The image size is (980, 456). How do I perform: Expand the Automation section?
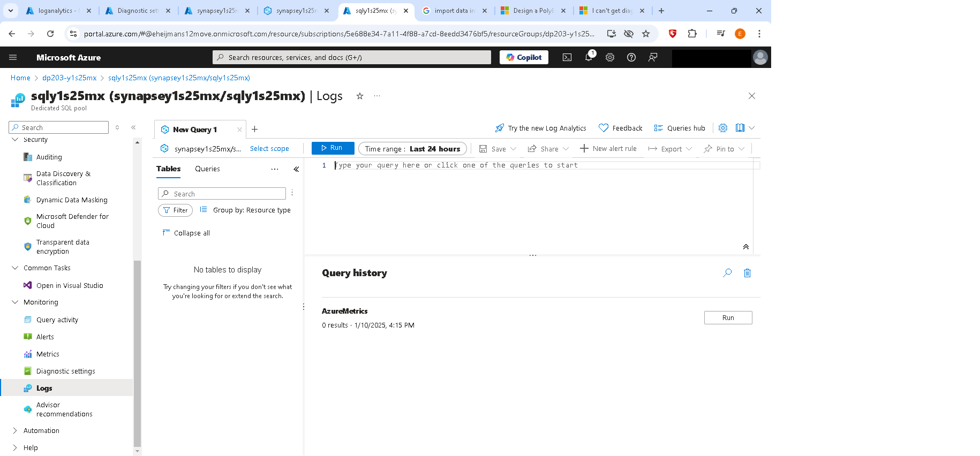[x=15, y=430]
